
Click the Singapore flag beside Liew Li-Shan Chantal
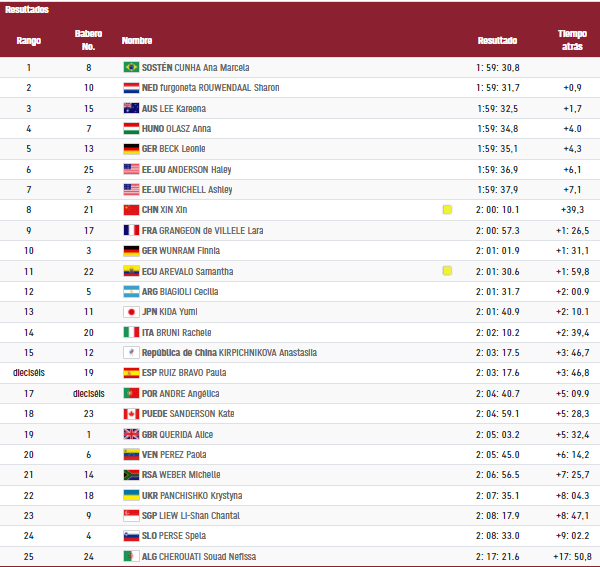coord(130,516)
